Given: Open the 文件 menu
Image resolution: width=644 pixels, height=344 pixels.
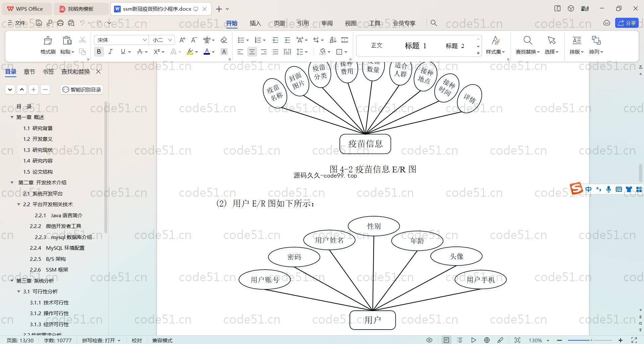Looking at the screenshot, I should tap(16, 23).
